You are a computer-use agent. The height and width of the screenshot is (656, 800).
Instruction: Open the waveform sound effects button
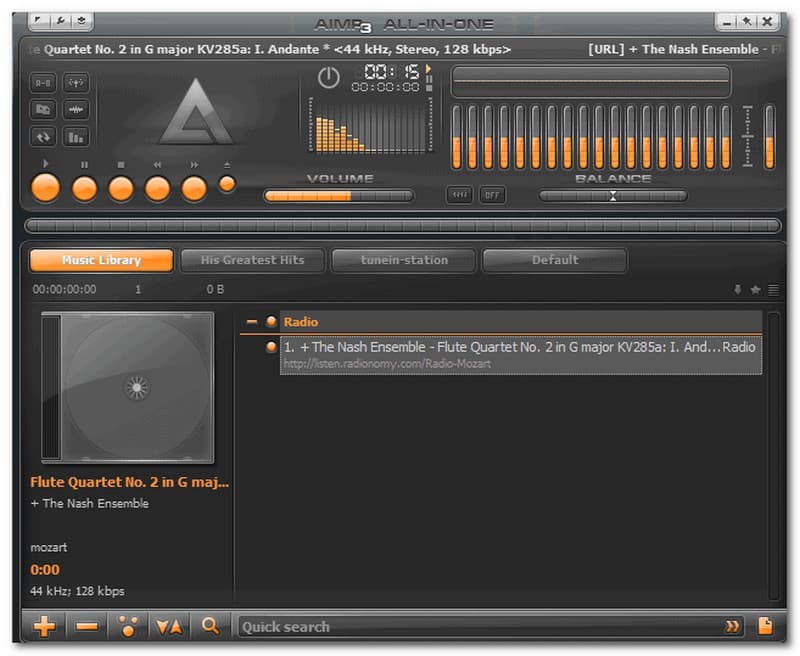[x=76, y=109]
